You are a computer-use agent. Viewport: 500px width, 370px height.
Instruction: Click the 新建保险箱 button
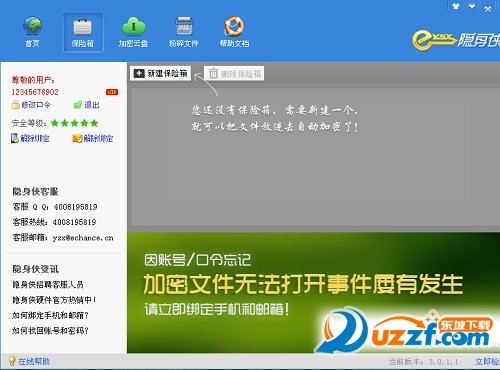160,73
